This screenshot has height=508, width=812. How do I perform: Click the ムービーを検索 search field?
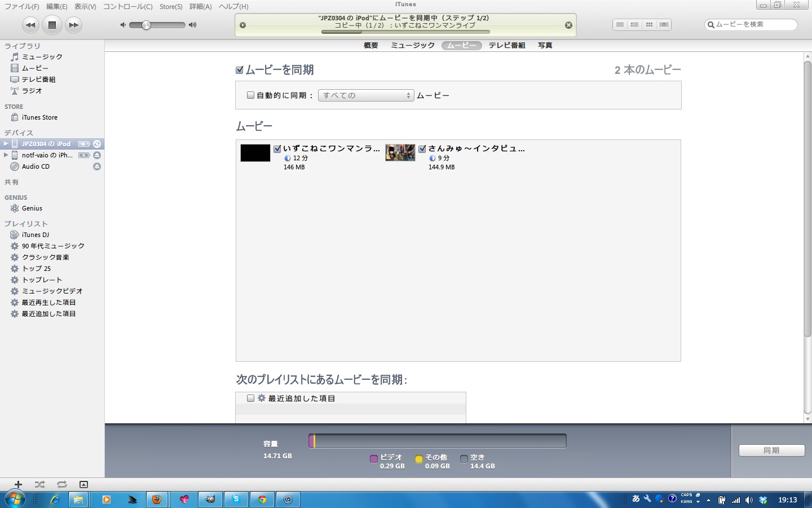coord(751,25)
